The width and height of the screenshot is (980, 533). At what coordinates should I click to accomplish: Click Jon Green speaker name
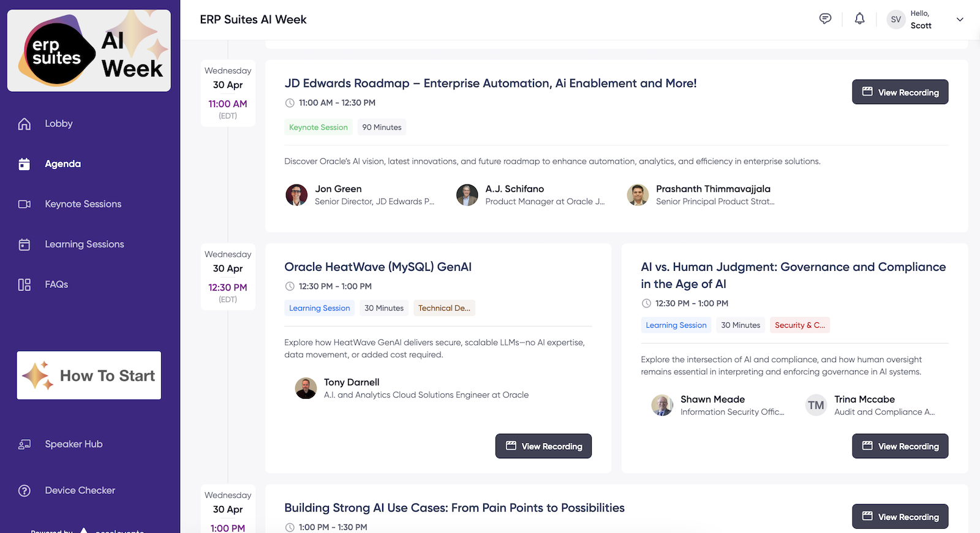(x=338, y=189)
